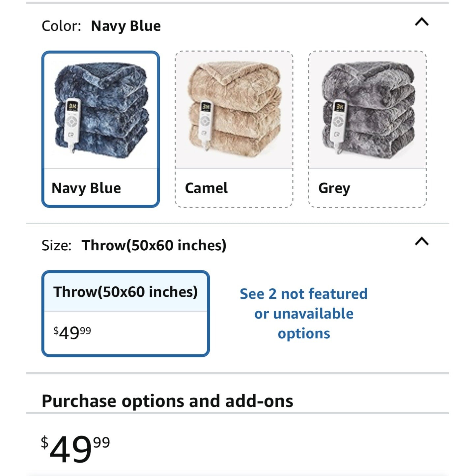Screen dimensions: 476x476
Task: Click the bold Navy Blue color header value
Action: coord(126,26)
